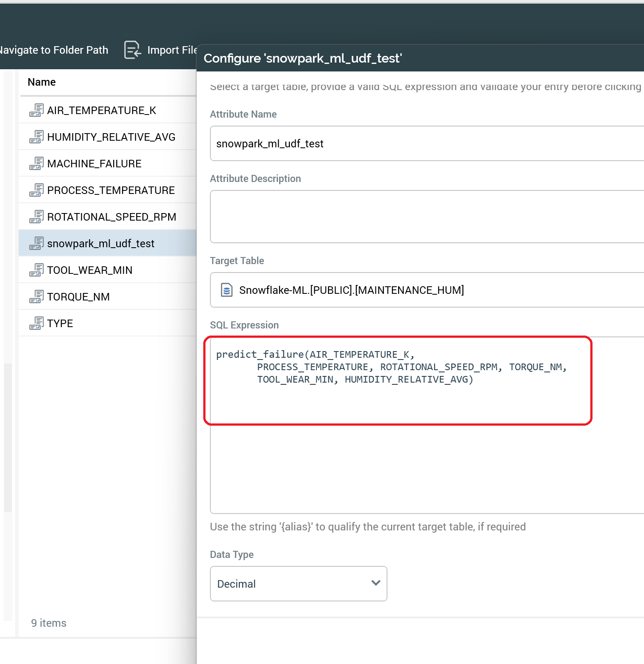The width and height of the screenshot is (644, 664).
Task: Expand Data Type using the chevron arrow
Action: tap(375, 583)
